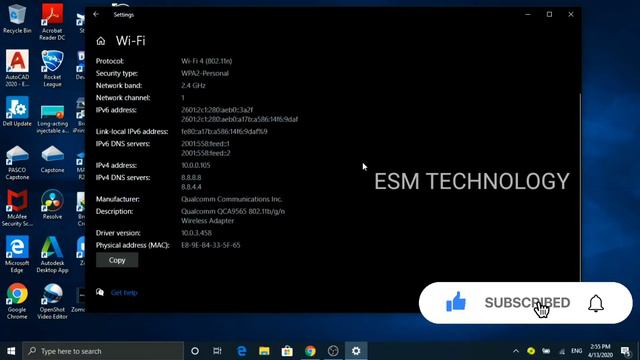The image size is (640, 360).
Task: Open OpenShot Video Editor shortcut
Action: tap(52, 301)
